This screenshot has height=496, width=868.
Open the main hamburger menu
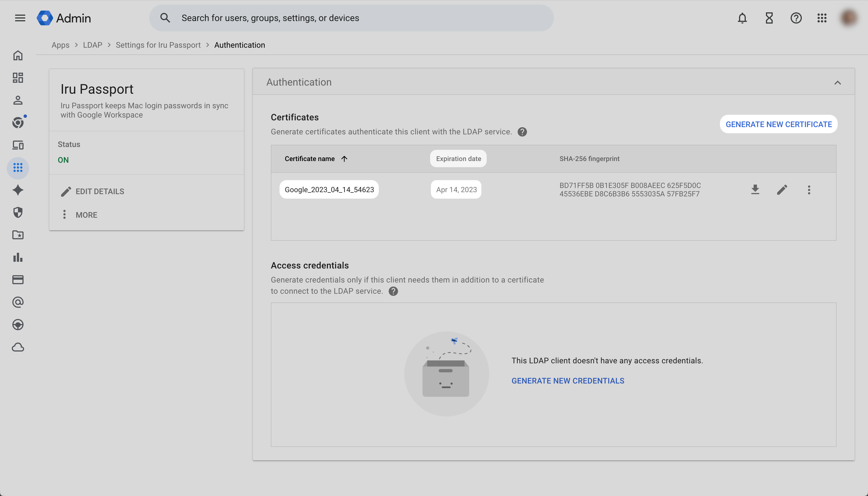pos(20,18)
